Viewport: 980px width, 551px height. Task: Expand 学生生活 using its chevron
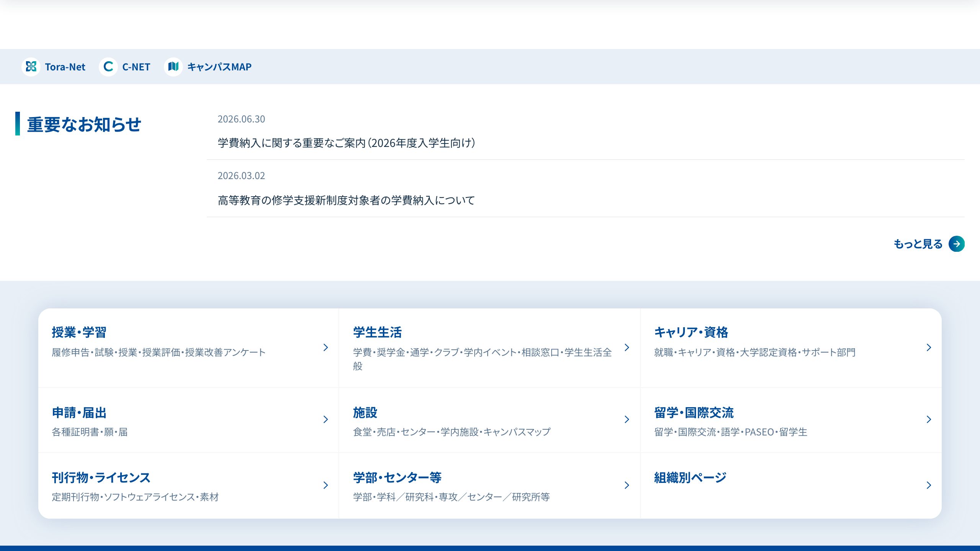627,347
